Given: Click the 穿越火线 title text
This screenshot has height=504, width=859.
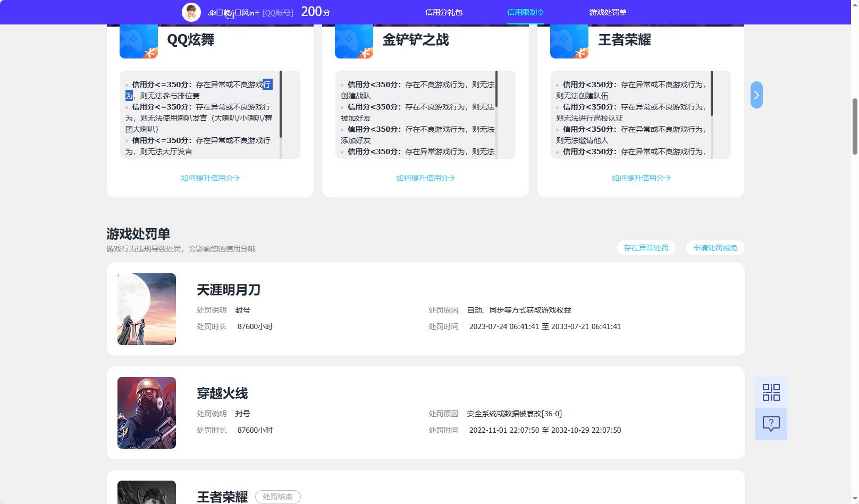Looking at the screenshot, I should tap(222, 393).
